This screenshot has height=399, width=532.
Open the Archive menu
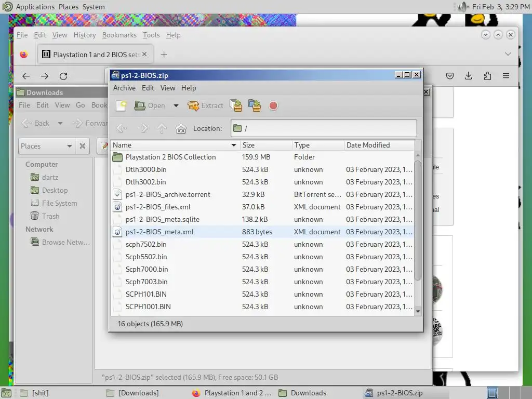(124, 88)
